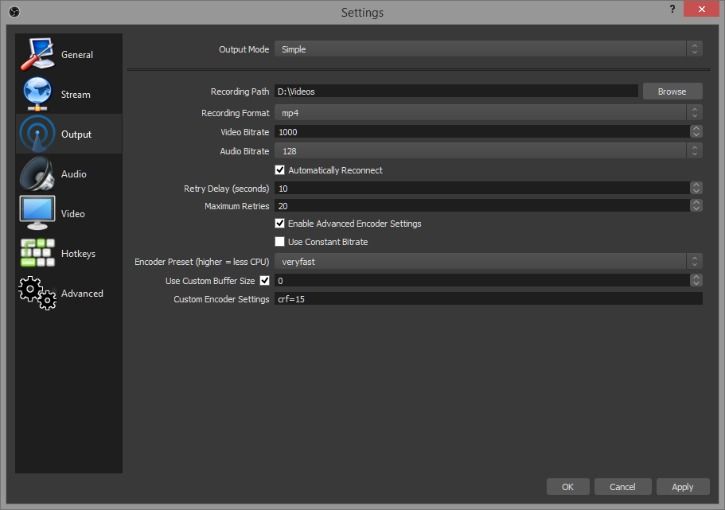Click the Cancel button
Viewport: 725px width, 510px height.
tap(622, 486)
